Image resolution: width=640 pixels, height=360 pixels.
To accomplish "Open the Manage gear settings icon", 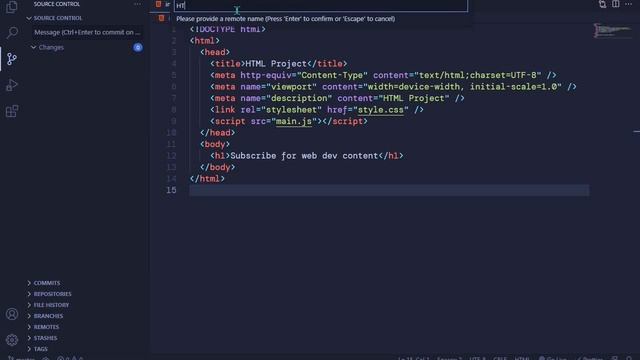I will tap(12, 340).
